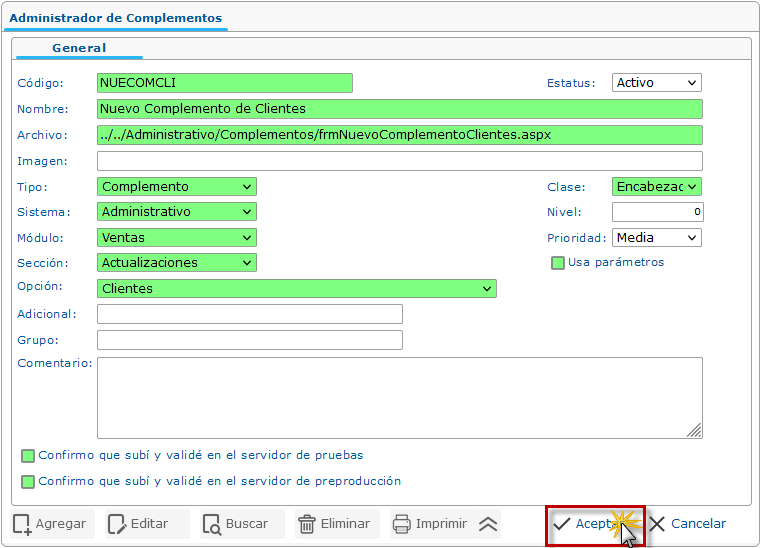Click the Editar pencil-page icon

[x=116, y=524]
